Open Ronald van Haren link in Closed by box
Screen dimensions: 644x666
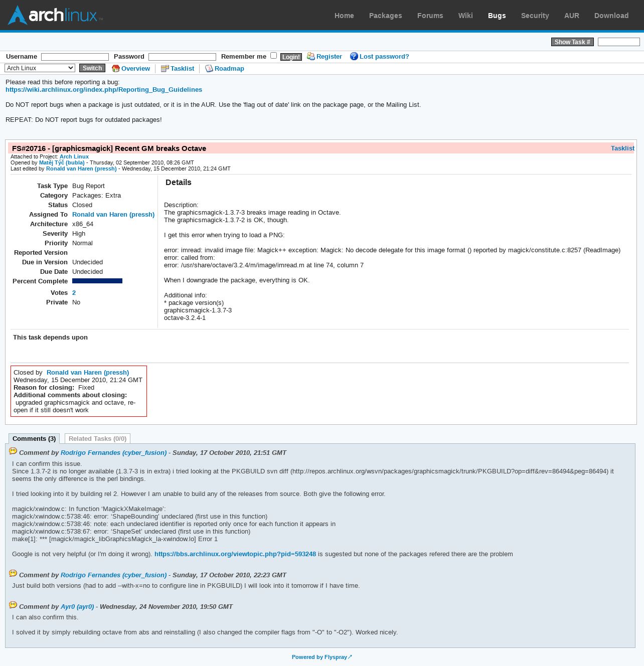[x=88, y=373]
